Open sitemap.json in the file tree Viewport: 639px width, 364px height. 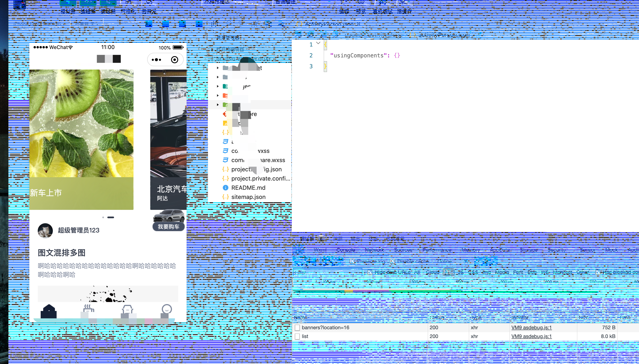point(248,197)
